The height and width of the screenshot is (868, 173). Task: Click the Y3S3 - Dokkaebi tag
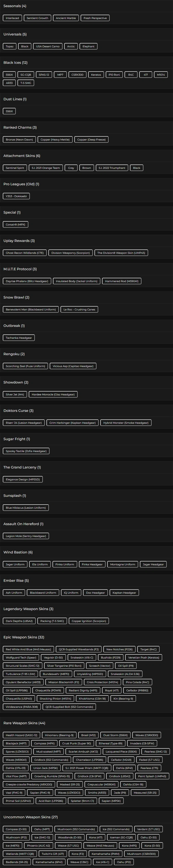tap(16, 196)
